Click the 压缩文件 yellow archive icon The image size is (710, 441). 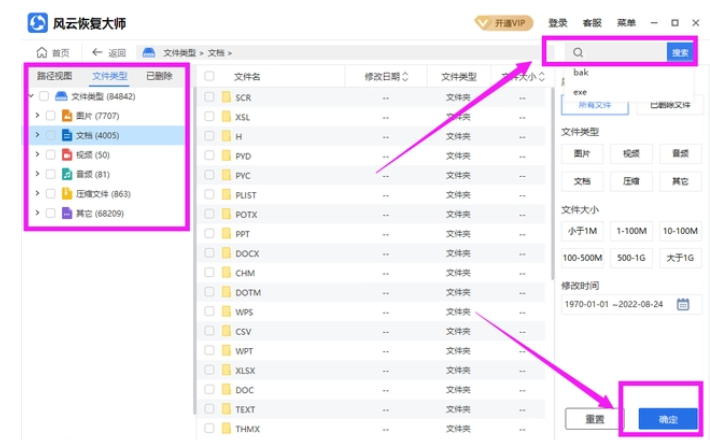[x=67, y=194]
